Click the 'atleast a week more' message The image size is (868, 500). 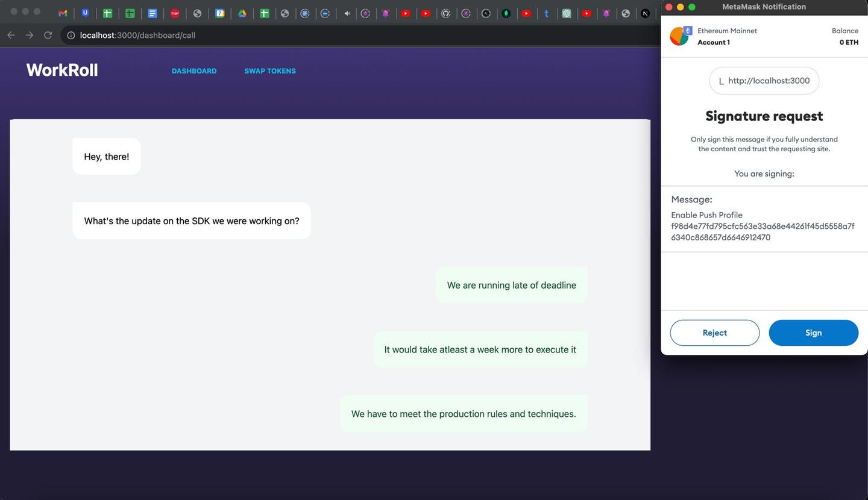tap(480, 349)
